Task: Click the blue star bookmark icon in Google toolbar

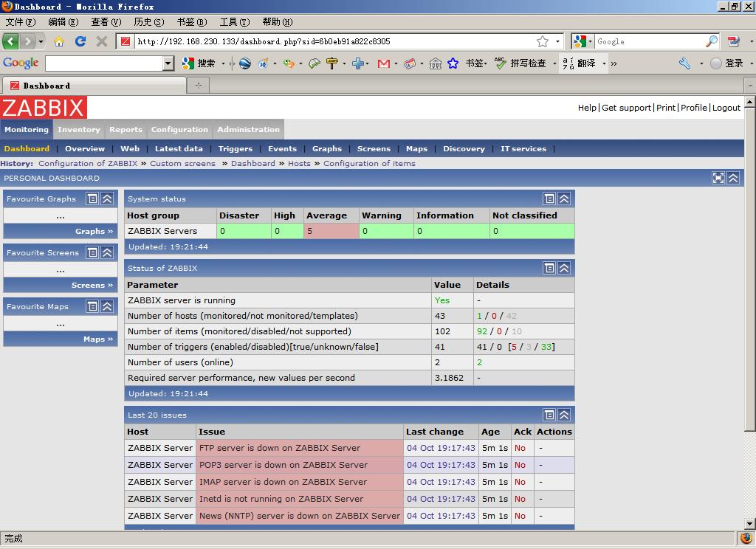Action: [453, 63]
